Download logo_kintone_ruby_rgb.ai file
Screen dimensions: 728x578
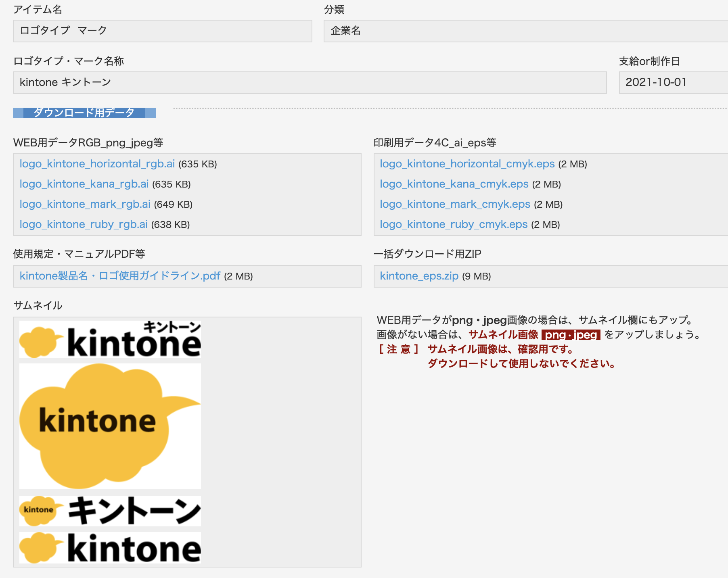point(84,224)
